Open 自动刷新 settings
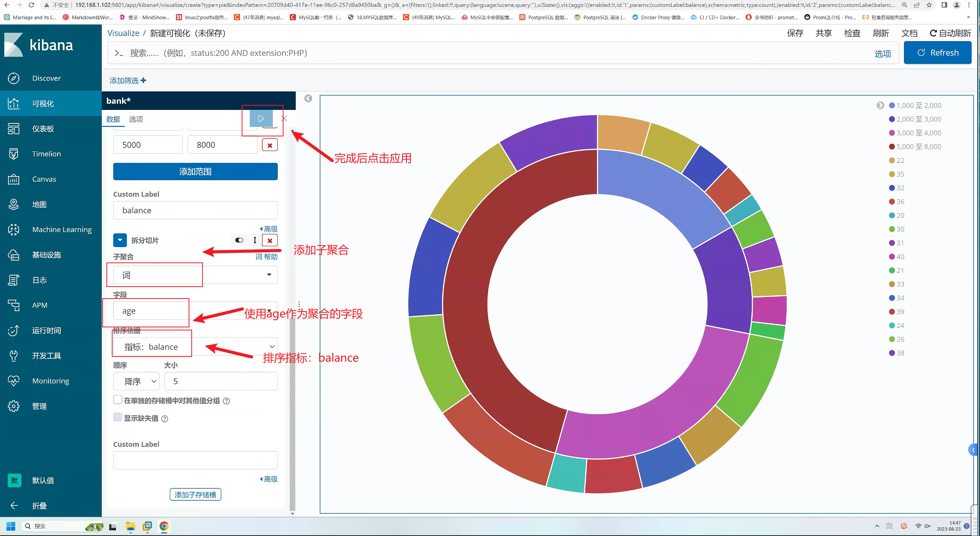980x536 pixels. [x=950, y=33]
